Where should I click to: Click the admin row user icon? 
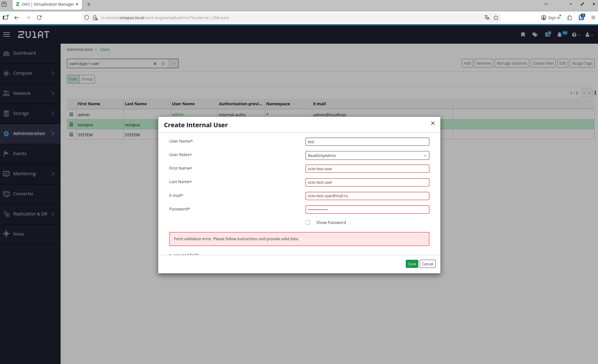[71, 115]
